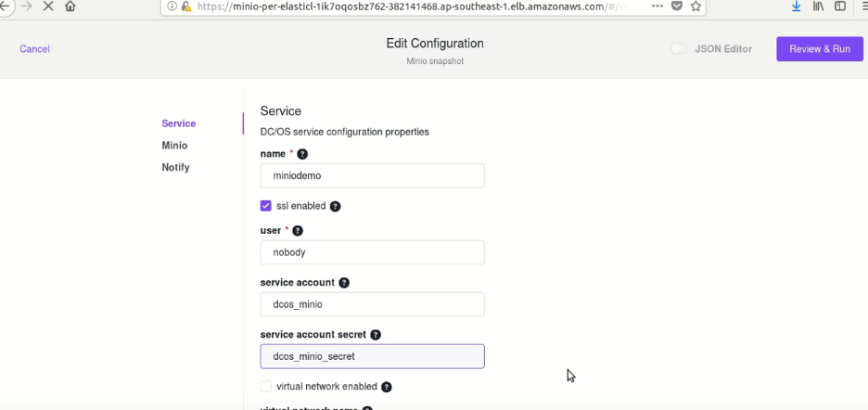Stop loading with the X icon
868x410 pixels.
48,6
